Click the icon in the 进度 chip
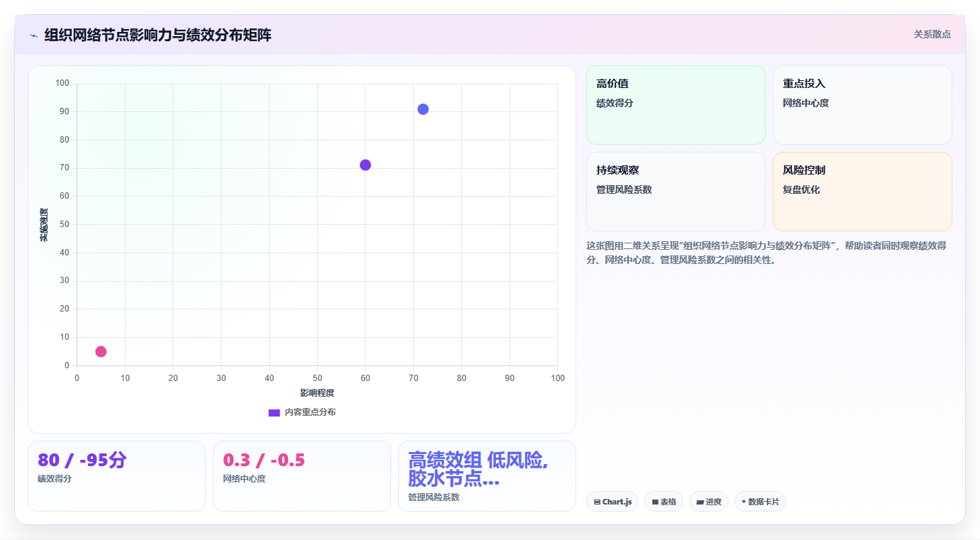 click(x=700, y=502)
